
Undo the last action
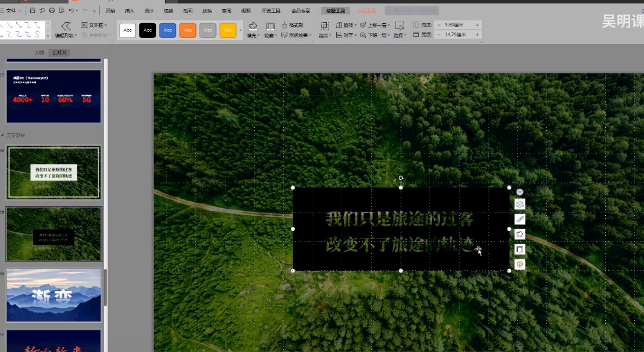[71, 10]
